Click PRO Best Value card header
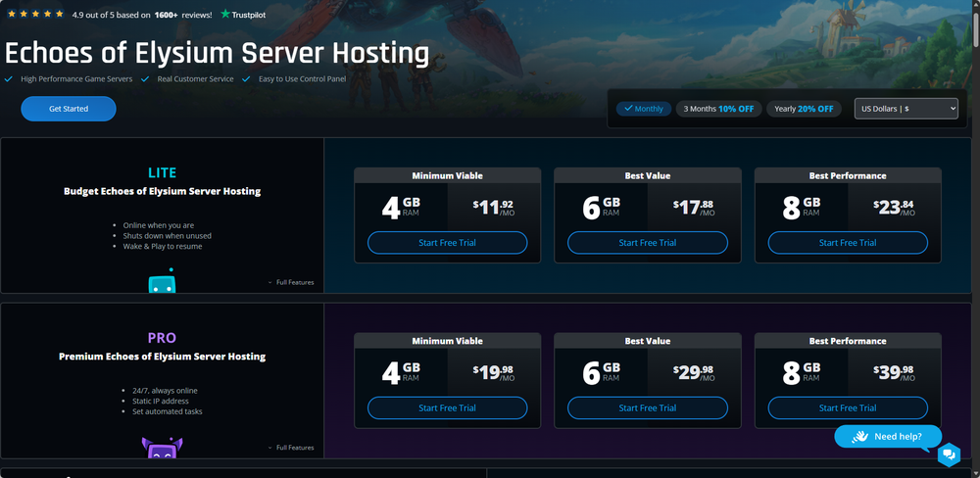Image resolution: width=980 pixels, height=478 pixels. (x=648, y=341)
